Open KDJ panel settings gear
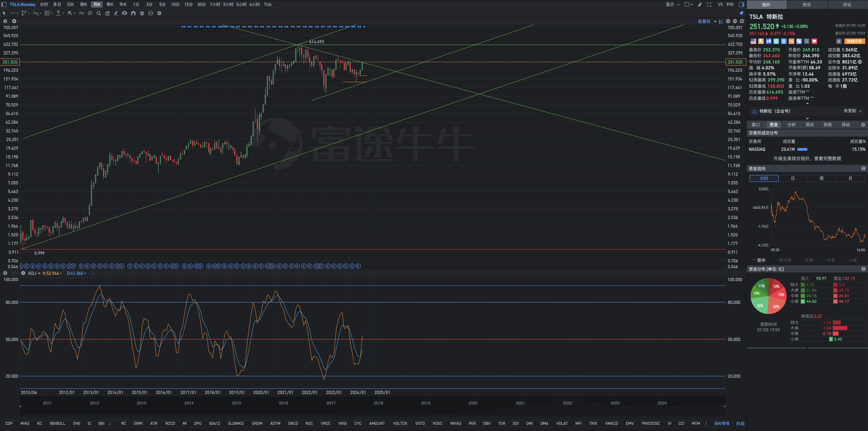 pyautogui.click(x=5, y=273)
